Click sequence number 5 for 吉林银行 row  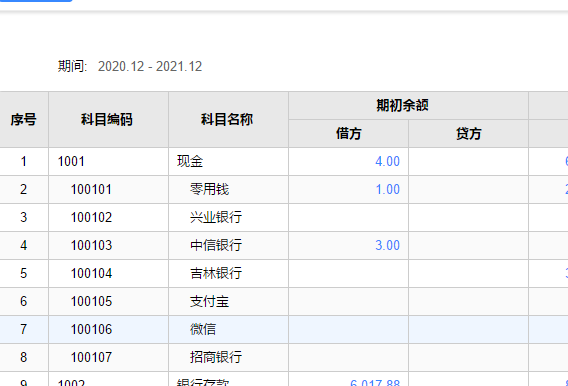(24, 273)
